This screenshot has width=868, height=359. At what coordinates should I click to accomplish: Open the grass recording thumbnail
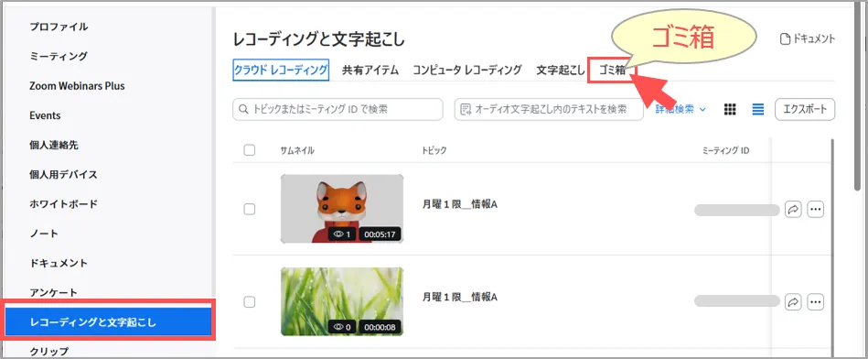342,301
